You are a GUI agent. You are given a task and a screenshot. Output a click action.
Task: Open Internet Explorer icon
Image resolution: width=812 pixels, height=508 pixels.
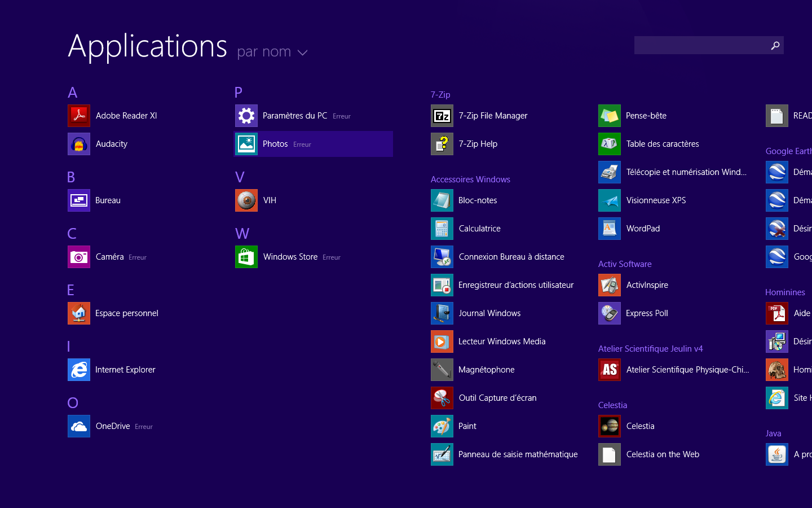click(x=79, y=370)
